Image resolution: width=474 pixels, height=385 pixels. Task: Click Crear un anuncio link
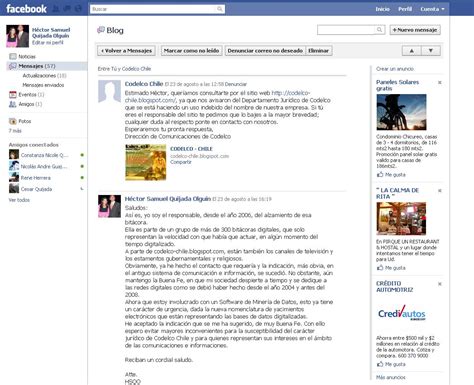point(395,69)
